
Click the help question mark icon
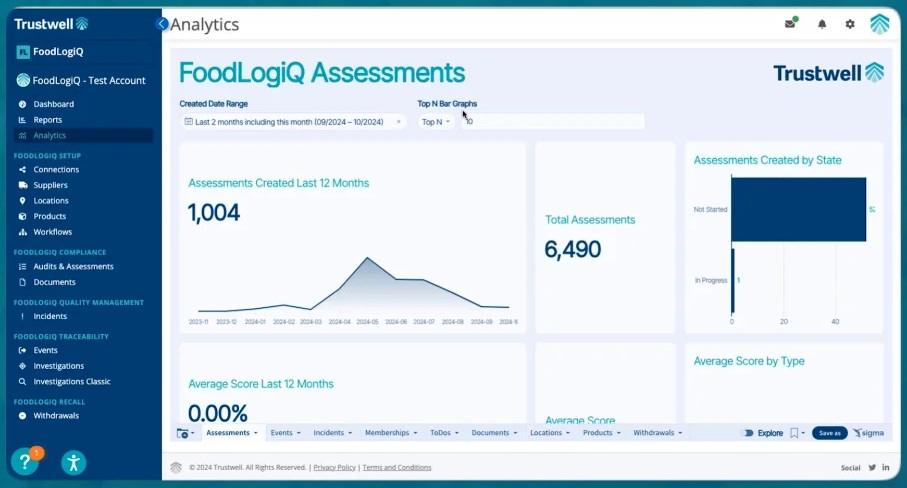24,462
